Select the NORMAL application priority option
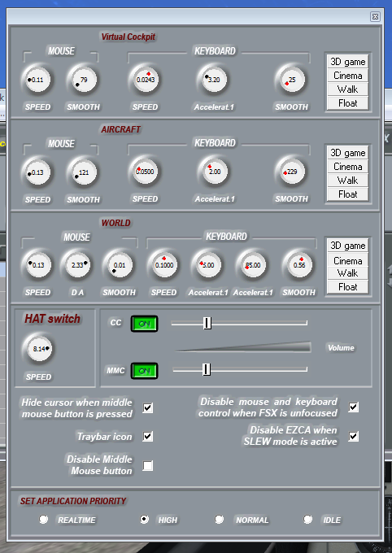The height and width of the screenshot is (553, 392). pos(219,519)
